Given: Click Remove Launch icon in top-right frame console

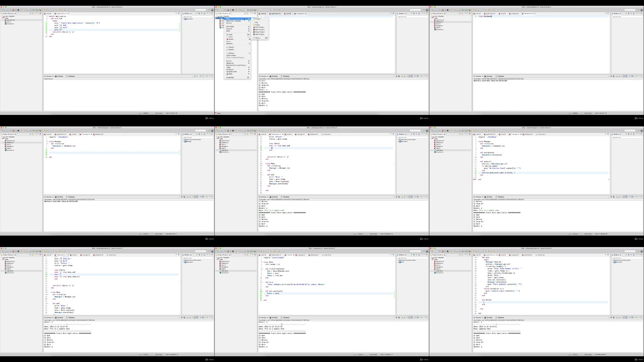Looking at the screenshot, I should click(x=611, y=76).
